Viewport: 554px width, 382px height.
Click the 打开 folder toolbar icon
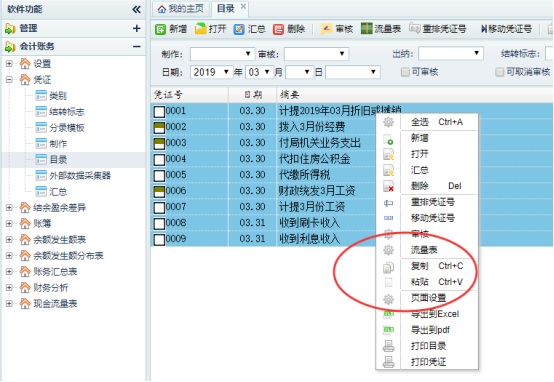[200, 29]
